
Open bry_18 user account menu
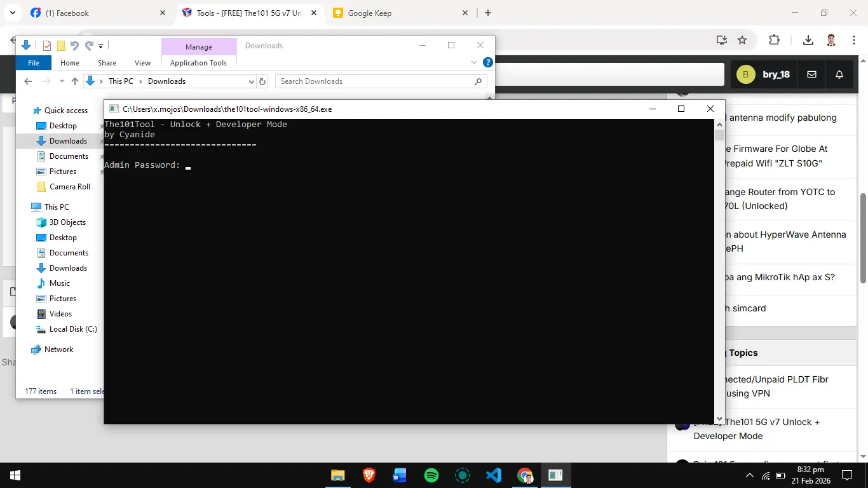pyautogui.click(x=763, y=74)
